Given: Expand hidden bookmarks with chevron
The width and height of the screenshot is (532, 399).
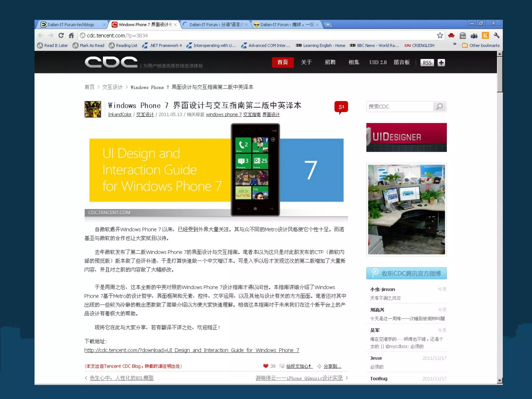Looking at the screenshot, I should click(x=455, y=44).
